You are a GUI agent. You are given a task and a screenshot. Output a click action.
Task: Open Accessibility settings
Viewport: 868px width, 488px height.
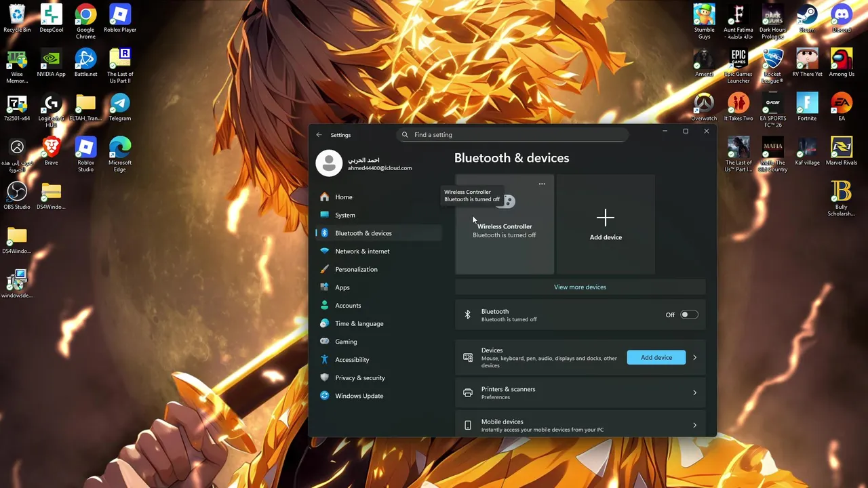click(378, 360)
